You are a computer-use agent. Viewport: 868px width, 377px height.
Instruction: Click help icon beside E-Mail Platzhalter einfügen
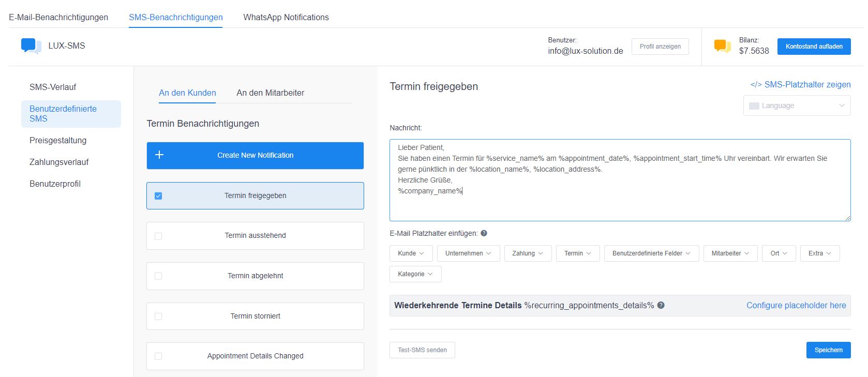[484, 233]
